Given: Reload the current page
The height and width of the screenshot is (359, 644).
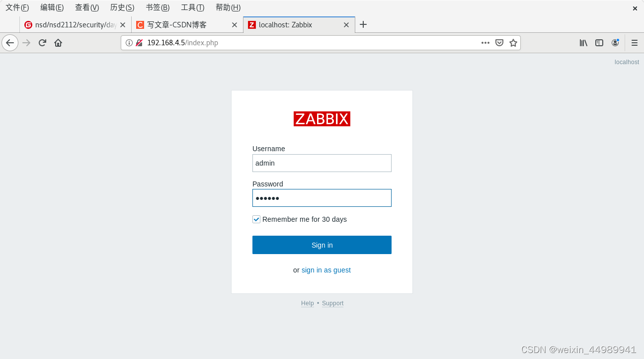Looking at the screenshot, I should pos(42,43).
